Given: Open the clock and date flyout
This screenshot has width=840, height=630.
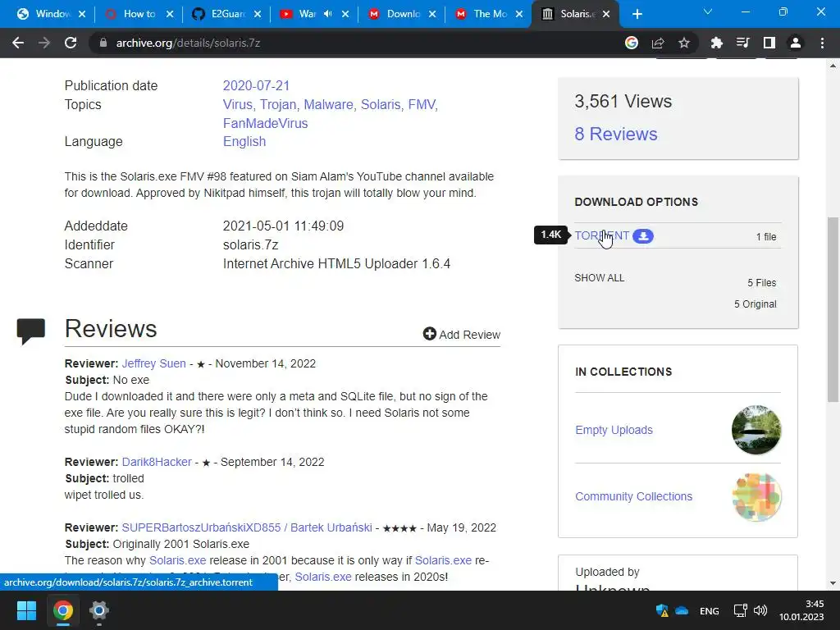Looking at the screenshot, I should (801, 610).
